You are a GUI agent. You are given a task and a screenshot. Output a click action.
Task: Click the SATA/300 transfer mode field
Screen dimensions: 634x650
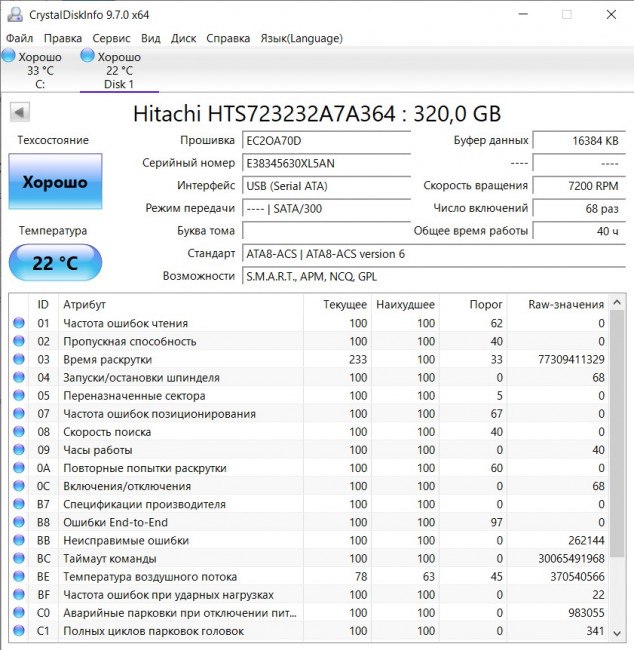tap(326, 208)
